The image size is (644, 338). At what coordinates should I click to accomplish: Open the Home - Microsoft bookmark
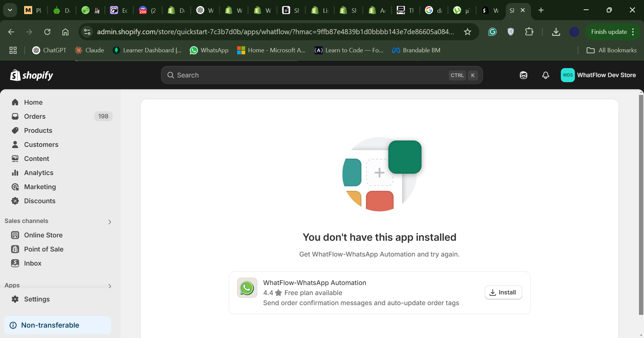[x=271, y=50]
